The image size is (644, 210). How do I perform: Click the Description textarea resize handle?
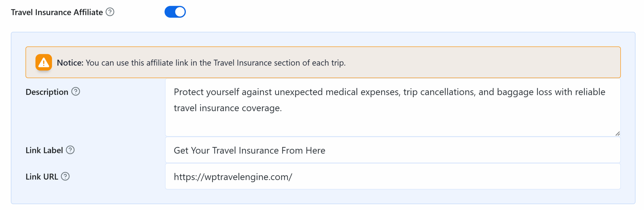[x=617, y=134]
